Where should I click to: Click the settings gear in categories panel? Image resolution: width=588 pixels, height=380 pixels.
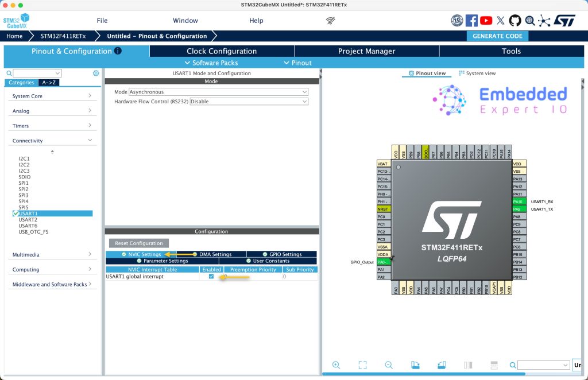click(96, 73)
